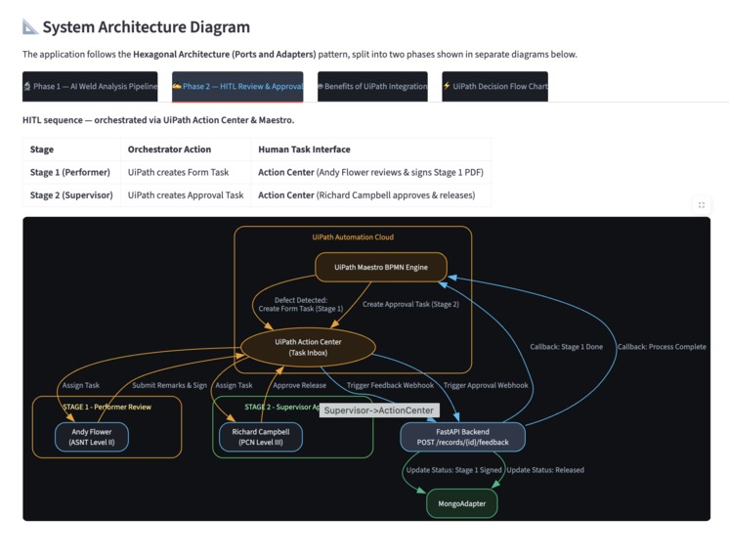Image resolution: width=729 pixels, height=560 pixels.
Task: Click the Supervisor->ActionCenter tooltip
Action: point(379,410)
